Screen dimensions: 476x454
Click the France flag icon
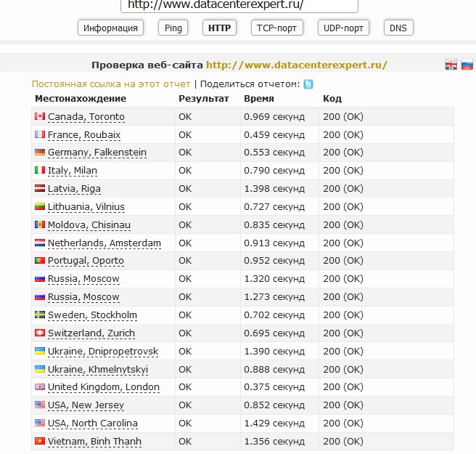(x=40, y=134)
